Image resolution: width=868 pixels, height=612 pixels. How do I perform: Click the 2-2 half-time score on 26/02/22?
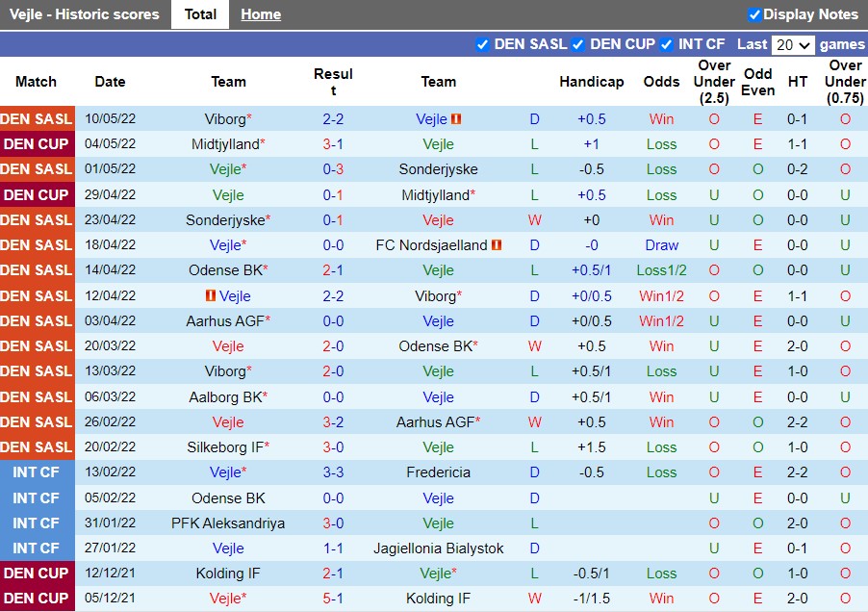point(797,422)
